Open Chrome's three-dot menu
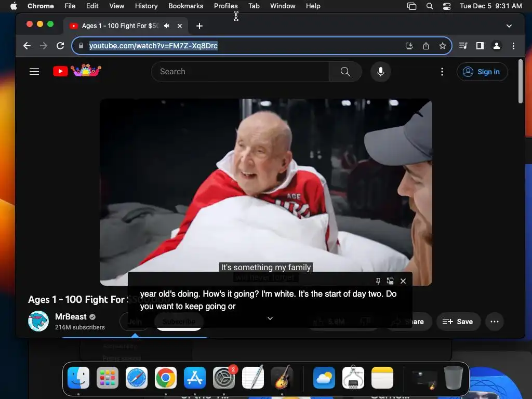The width and height of the screenshot is (532, 399). (x=513, y=46)
